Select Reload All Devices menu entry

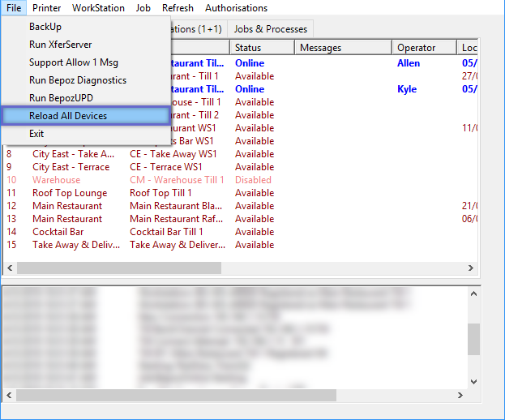(68, 116)
